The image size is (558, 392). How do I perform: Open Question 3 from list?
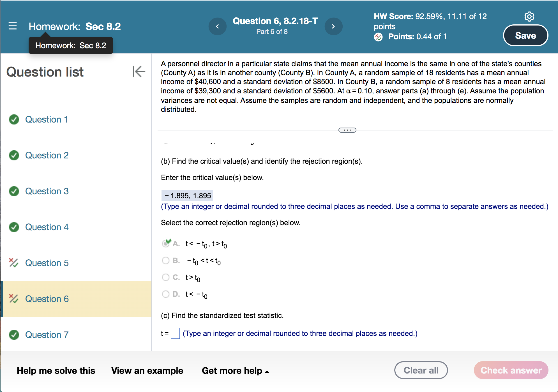click(x=47, y=191)
